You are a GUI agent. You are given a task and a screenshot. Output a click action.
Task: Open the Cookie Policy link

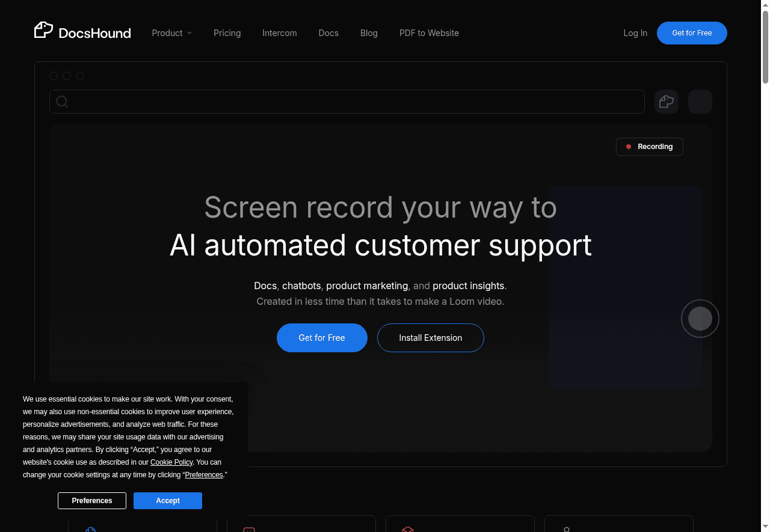[171, 462]
